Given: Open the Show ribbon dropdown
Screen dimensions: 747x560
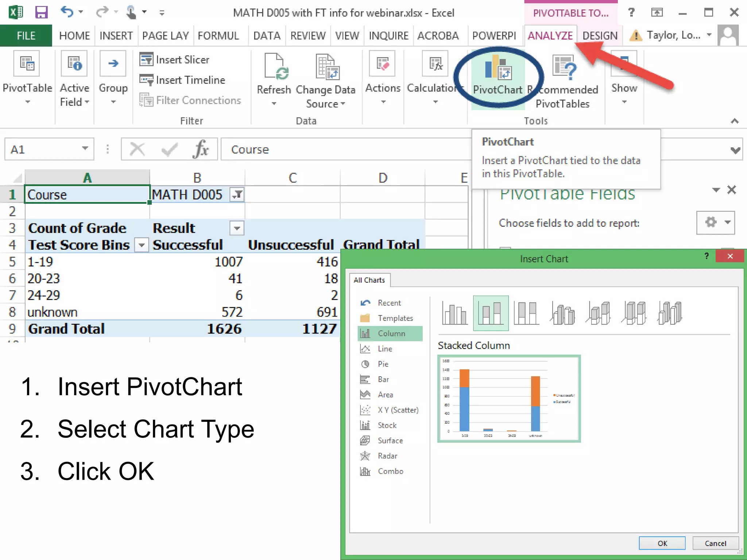Looking at the screenshot, I should pyautogui.click(x=624, y=78).
